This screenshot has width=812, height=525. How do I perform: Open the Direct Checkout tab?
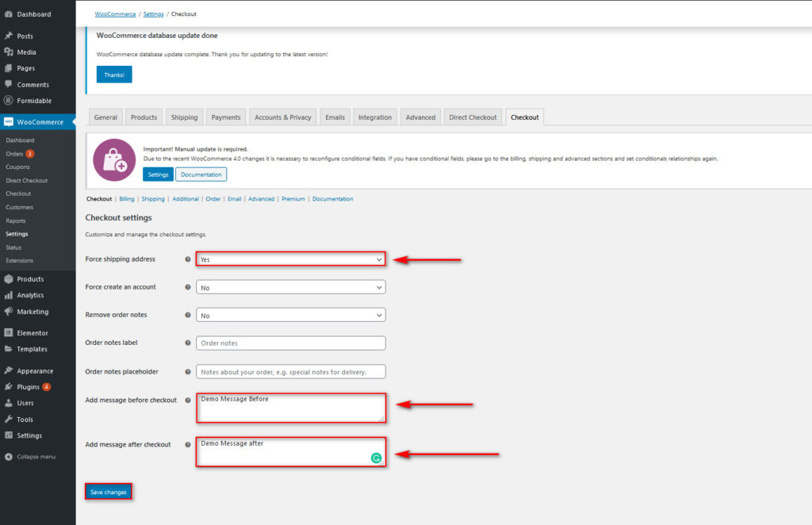tap(473, 117)
